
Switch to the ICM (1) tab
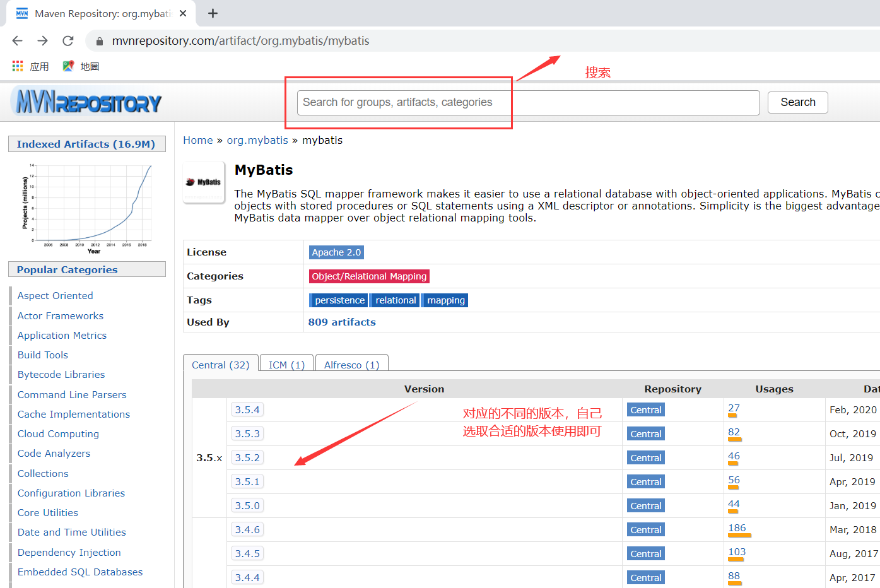click(286, 365)
